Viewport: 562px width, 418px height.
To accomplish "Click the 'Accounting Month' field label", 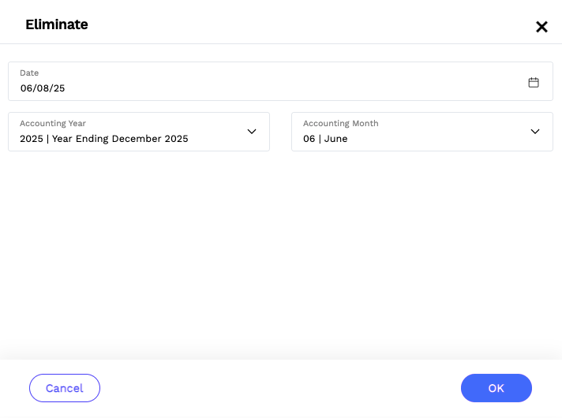I will (340, 123).
